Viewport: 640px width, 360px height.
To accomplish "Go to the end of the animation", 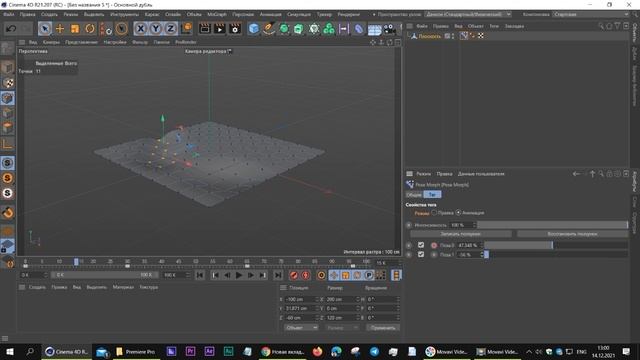I will pos(278,275).
